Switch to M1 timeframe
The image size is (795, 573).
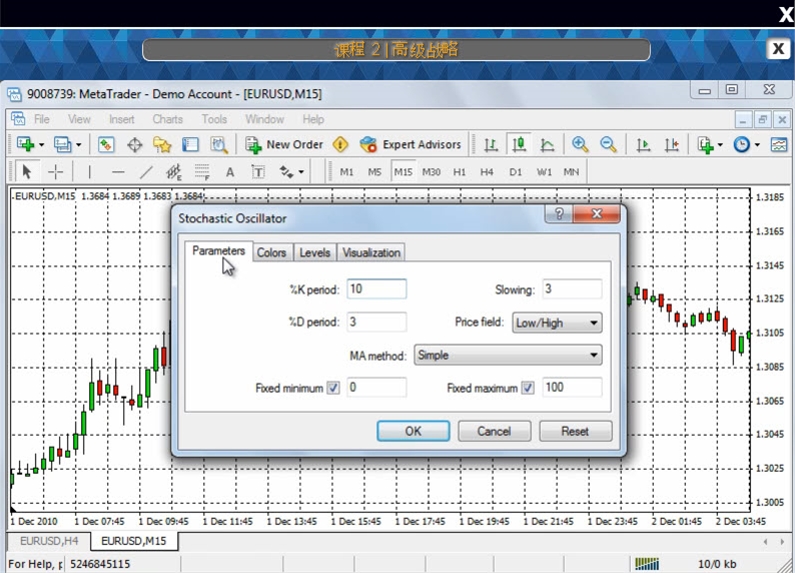347,172
